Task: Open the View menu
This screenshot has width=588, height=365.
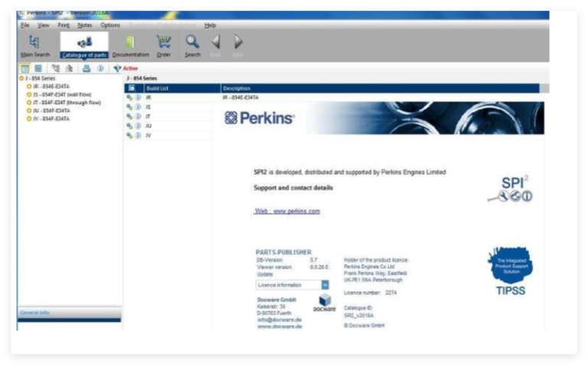Action: pyautogui.click(x=43, y=25)
